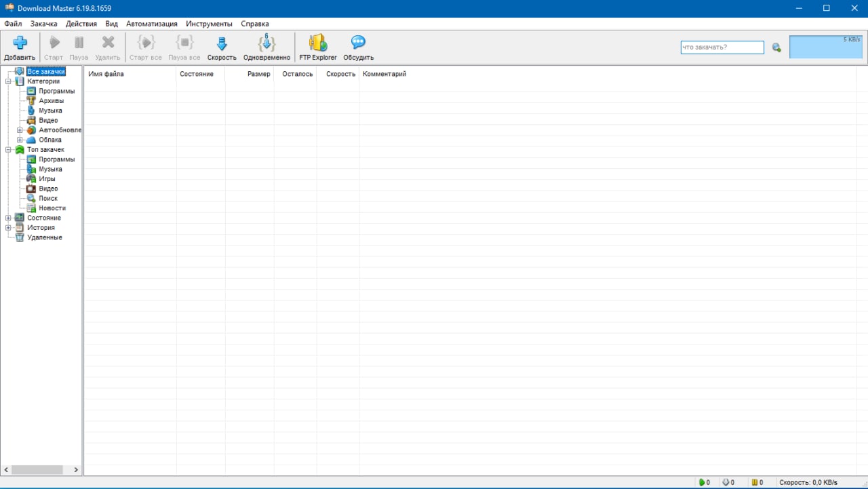The image size is (868, 489).
Task: Open the Файл menu
Action: click(x=13, y=24)
